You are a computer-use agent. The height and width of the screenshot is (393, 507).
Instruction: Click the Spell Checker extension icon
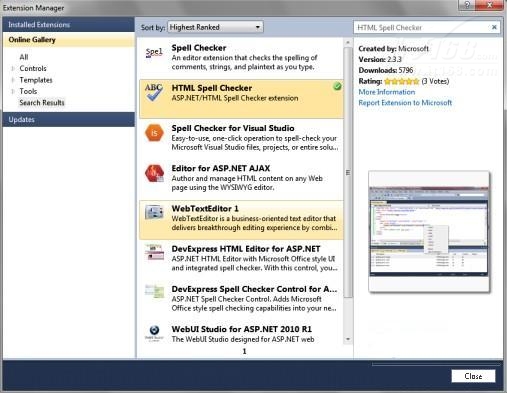(x=154, y=53)
